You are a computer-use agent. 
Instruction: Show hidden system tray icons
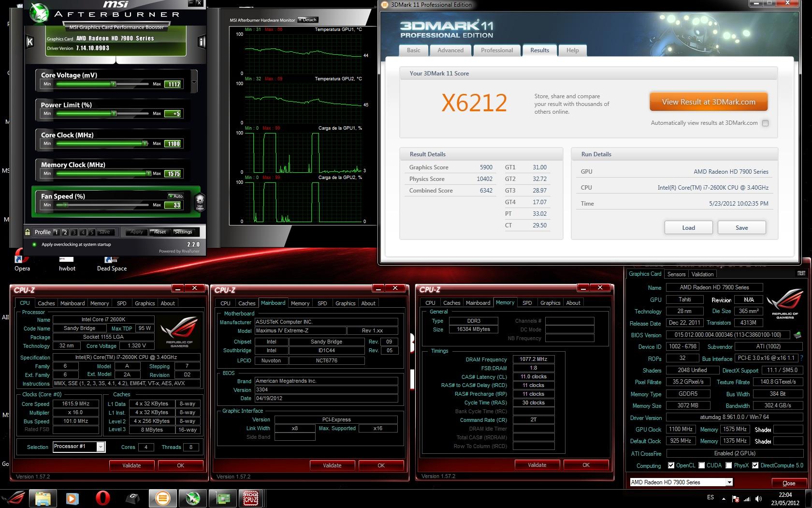(x=724, y=498)
